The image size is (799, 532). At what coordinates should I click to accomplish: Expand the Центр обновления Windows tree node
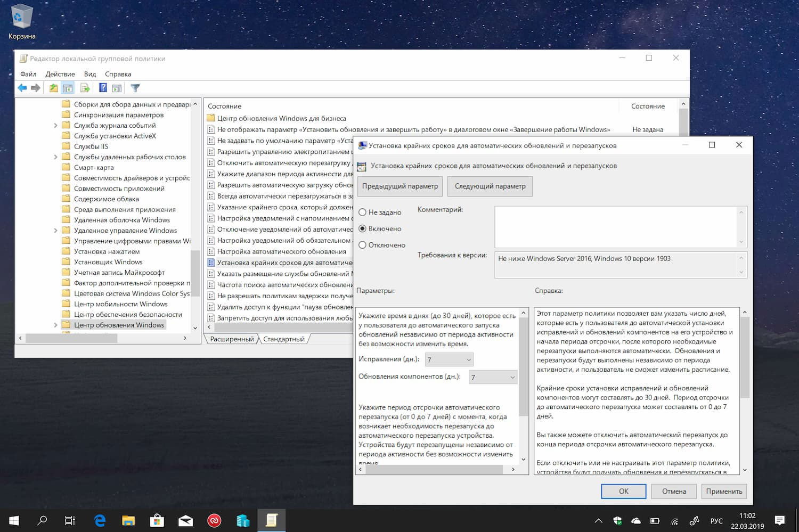click(x=55, y=325)
